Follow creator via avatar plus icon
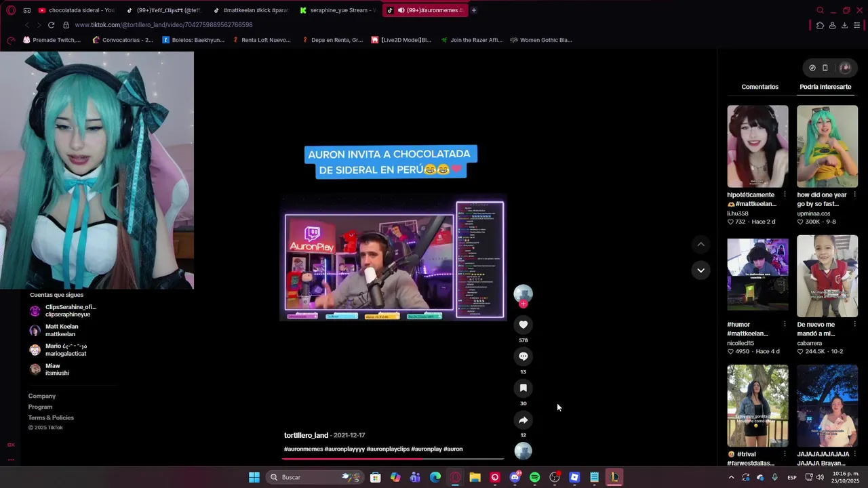This screenshot has width=868, height=488. click(523, 304)
